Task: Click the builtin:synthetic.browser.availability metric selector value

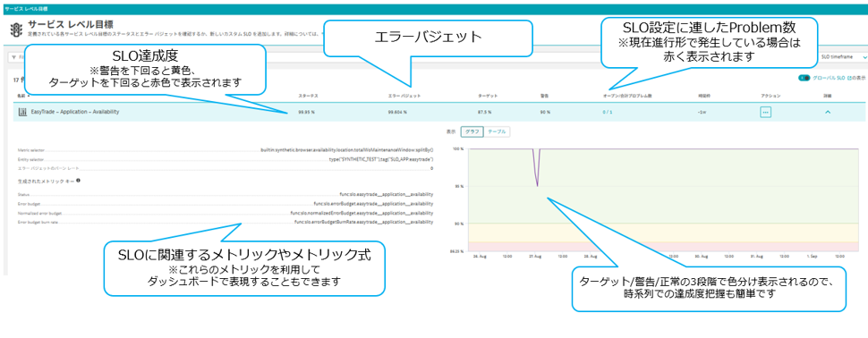Action: pos(346,149)
